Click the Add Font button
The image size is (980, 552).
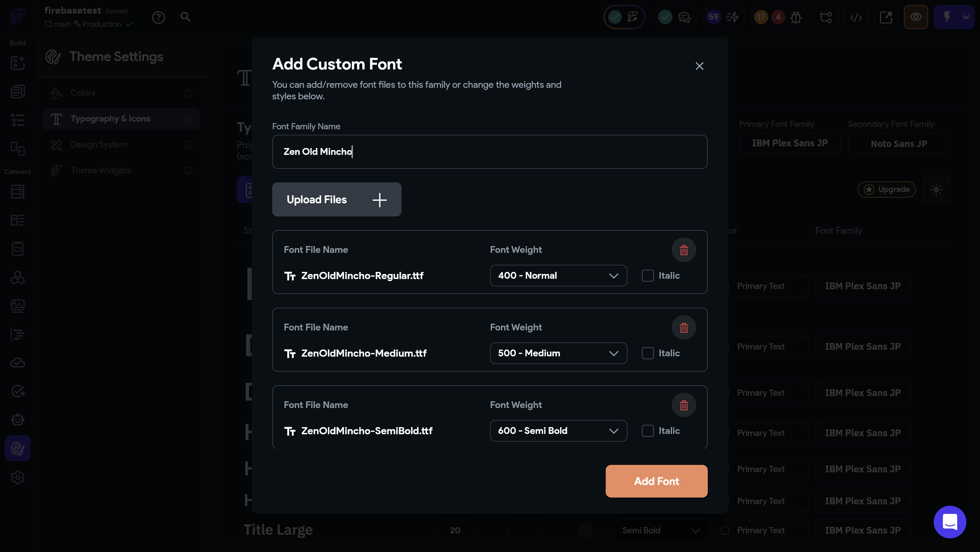(656, 481)
